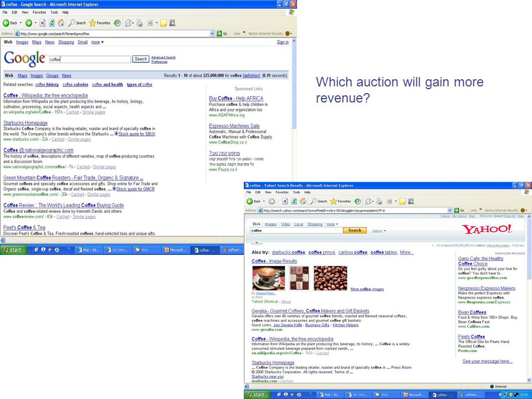Click History icon in Google window toolbar

[x=117, y=23]
